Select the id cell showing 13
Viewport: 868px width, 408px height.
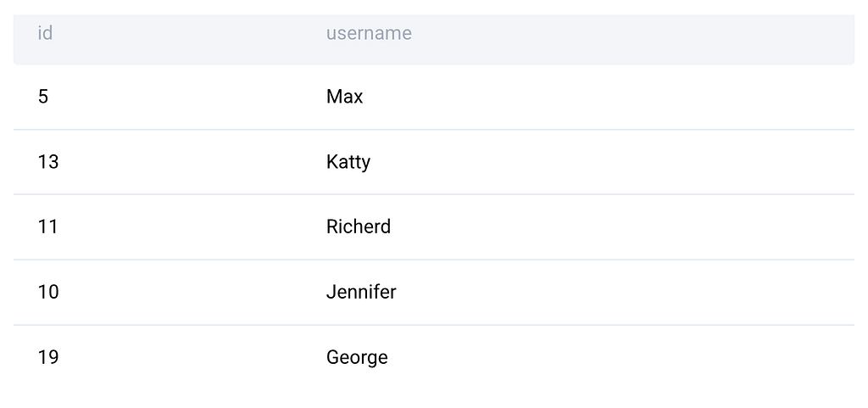tap(48, 162)
